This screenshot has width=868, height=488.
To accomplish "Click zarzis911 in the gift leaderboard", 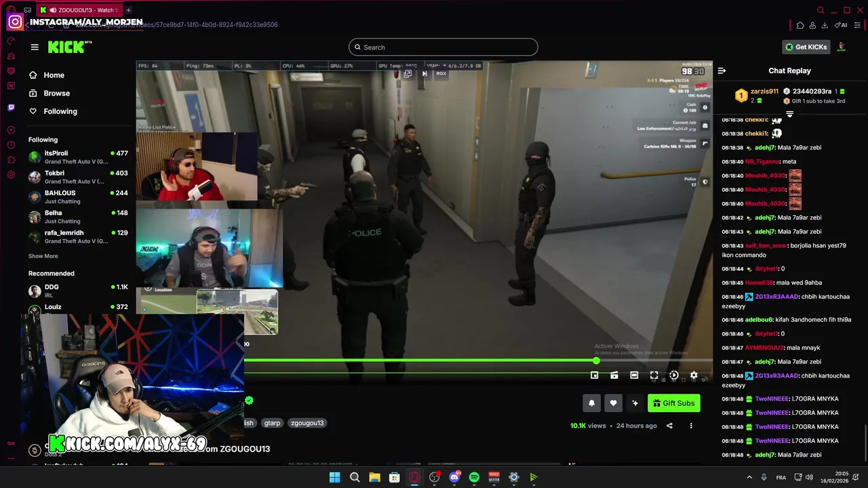I will tap(764, 91).
